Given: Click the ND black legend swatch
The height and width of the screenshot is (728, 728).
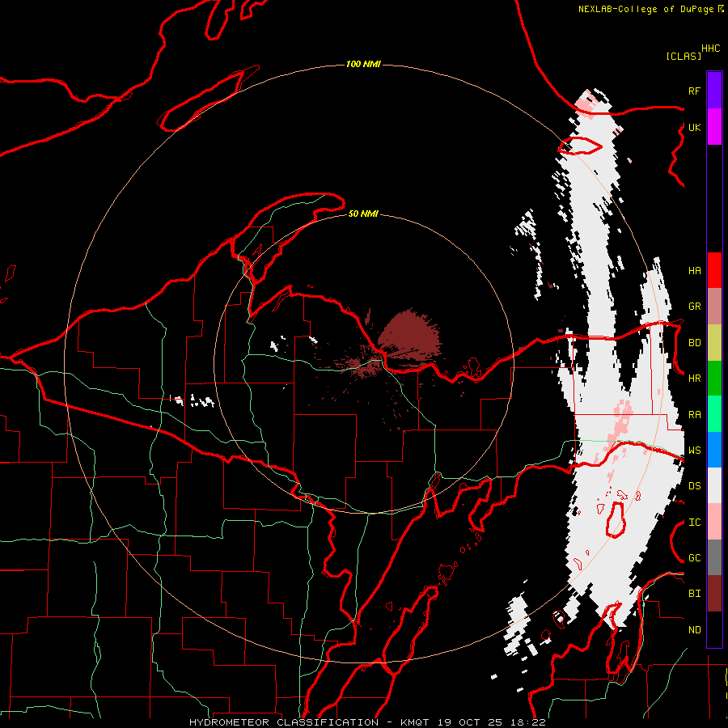Looking at the screenshot, I should [714, 629].
